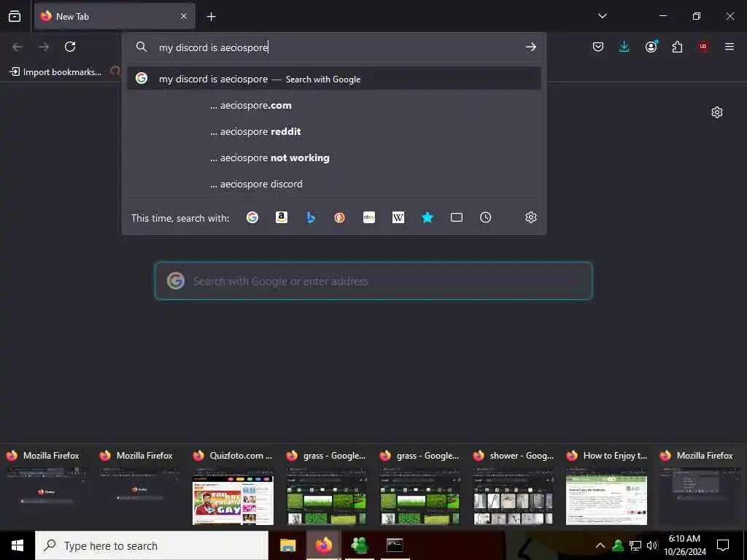
Task: Open search settings gear in dropdown
Action: point(531,217)
